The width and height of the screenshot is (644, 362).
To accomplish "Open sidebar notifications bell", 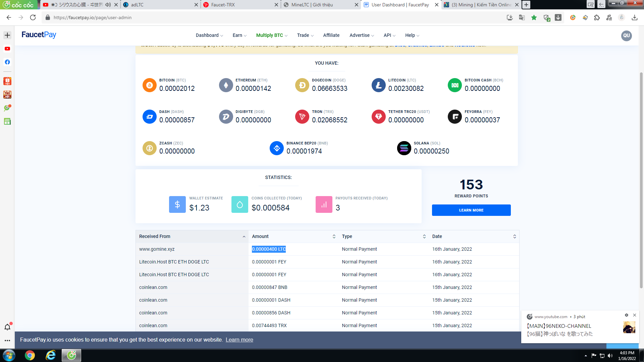I will coord(7,327).
